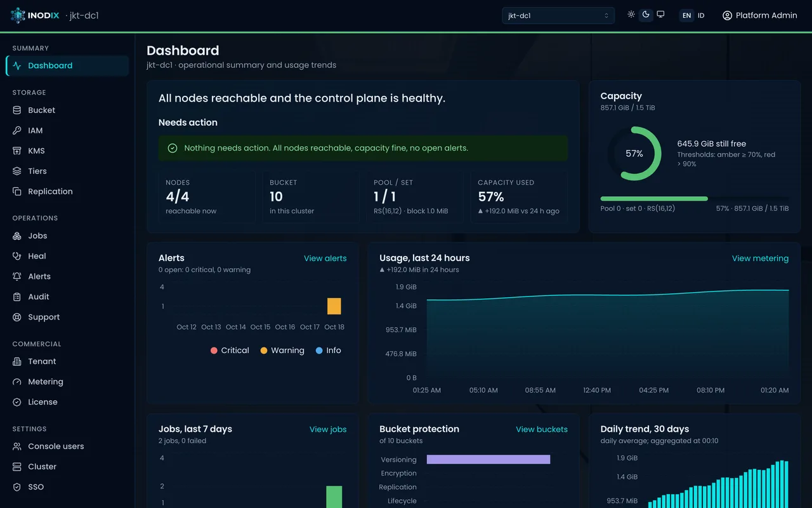
Task: Click the Heal icon in the sidebar
Action: 17,256
